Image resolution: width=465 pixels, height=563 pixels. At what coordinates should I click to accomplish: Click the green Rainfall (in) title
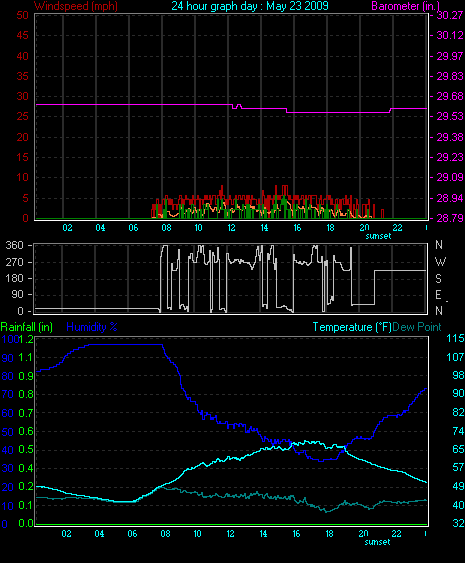tap(27, 327)
